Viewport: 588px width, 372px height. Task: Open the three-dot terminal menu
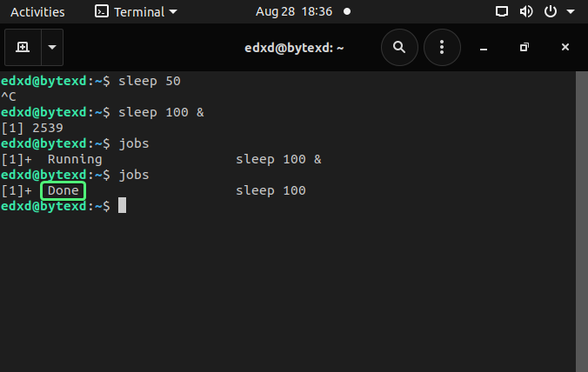pos(442,47)
